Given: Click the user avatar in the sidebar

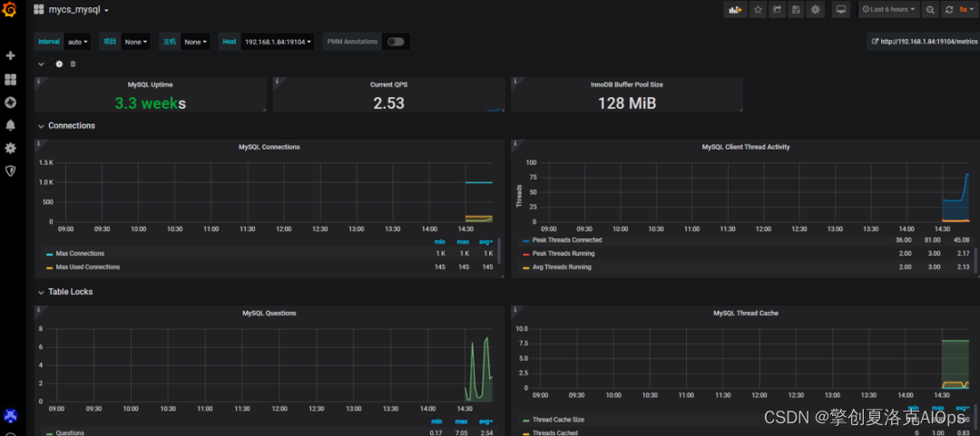Looking at the screenshot, I should (10, 415).
